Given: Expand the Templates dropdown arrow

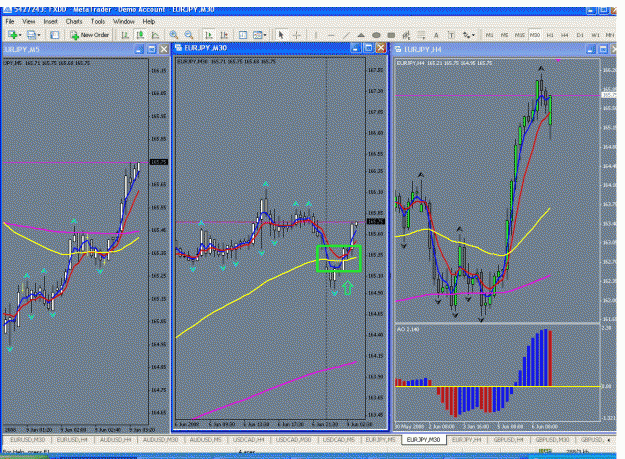Looking at the screenshot, I should tap(265, 35).
